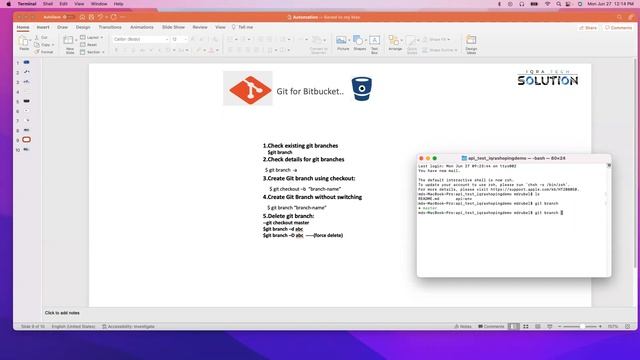The width and height of the screenshot is (640, 360).
Task: Open the Paste dropdown arrow
Action: coord(31,40)
